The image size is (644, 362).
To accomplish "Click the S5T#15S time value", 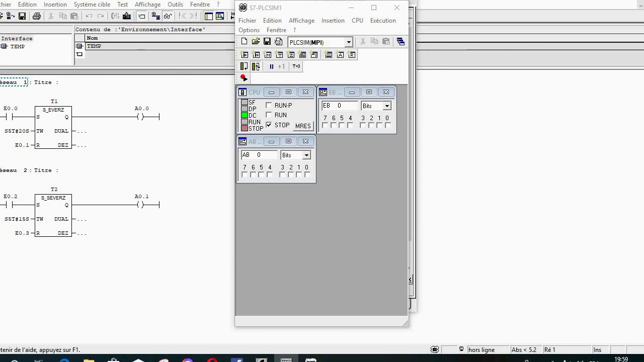I will pyautogui.click(x=17, y=219).
